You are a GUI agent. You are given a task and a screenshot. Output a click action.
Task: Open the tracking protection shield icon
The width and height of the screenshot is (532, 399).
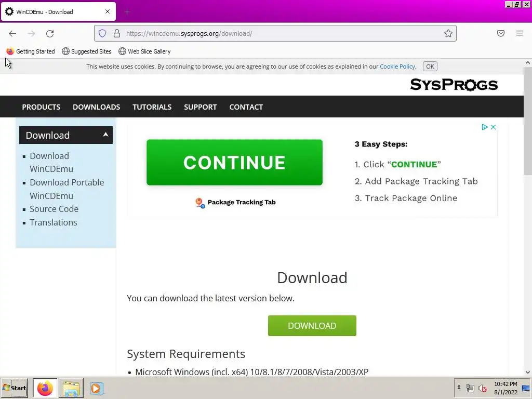coord(102,33)
